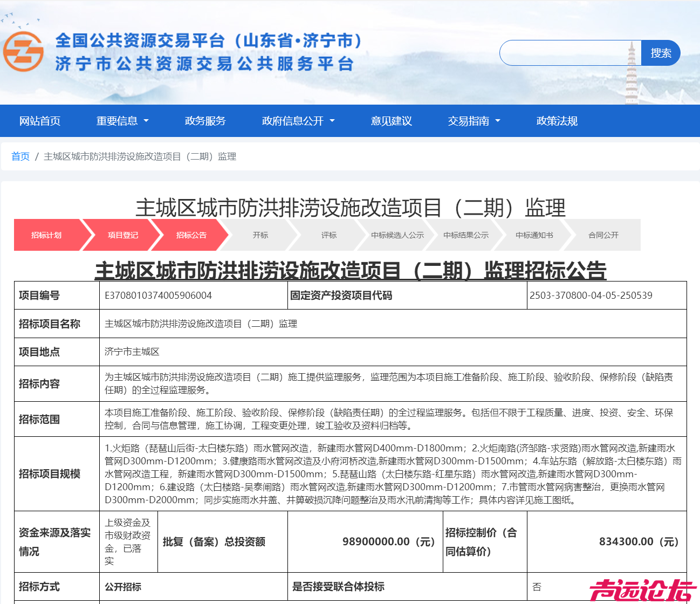700x604 pixels.
Task: Click the 上级资金及市级财政资金 funding source cell
Action: pyautogui.click(x=128, y=541)
